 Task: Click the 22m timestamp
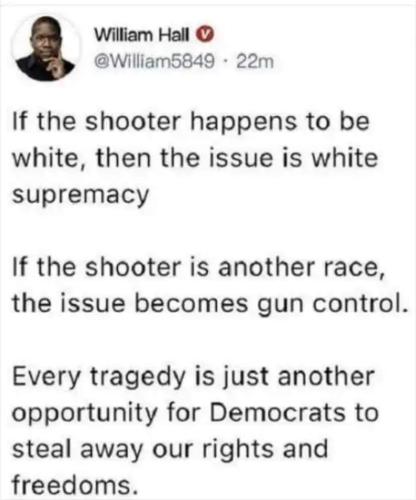tap(255, 62)
